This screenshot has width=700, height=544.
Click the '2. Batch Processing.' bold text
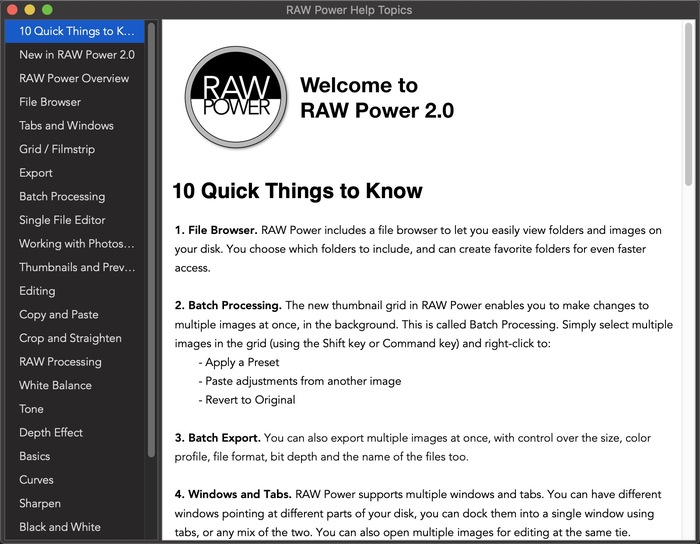click(x=228, y=306)
